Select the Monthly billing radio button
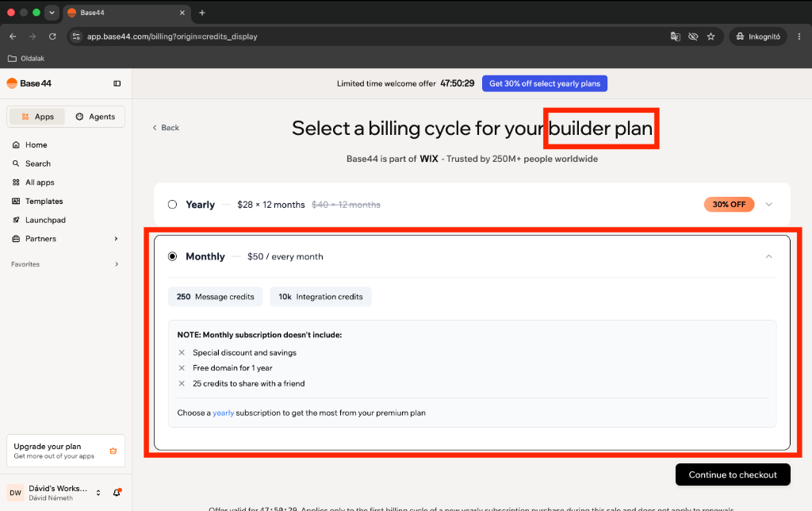Image resolution: width=812 pixels, height=511 pixels. (172, 256)
